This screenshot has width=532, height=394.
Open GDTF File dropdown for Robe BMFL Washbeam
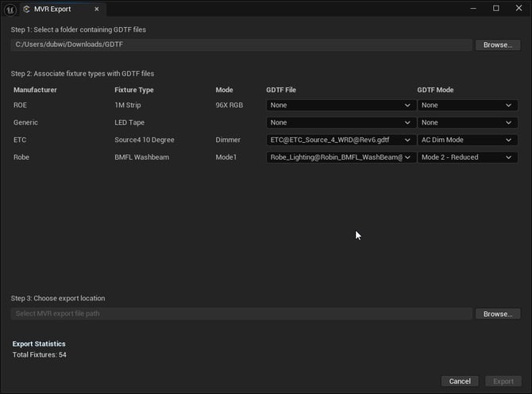(x=341, y=157)
